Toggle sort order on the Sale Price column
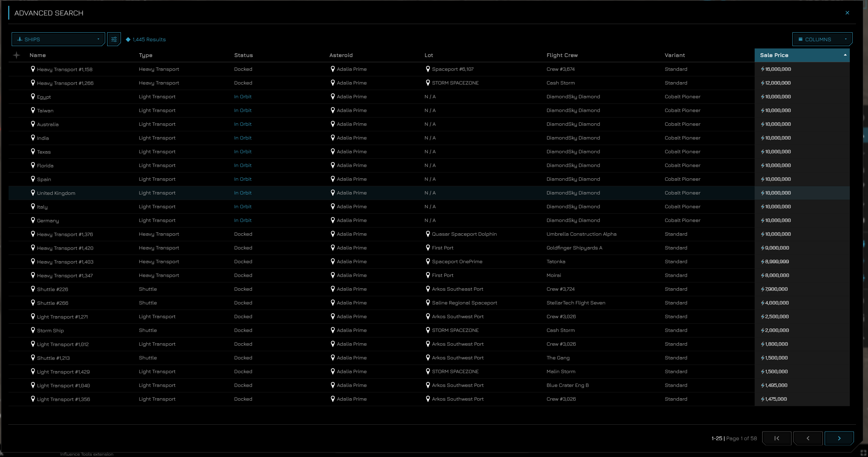The width and height of the screenshot is (868, 457). pyautogui.click(x=802, y=55)
